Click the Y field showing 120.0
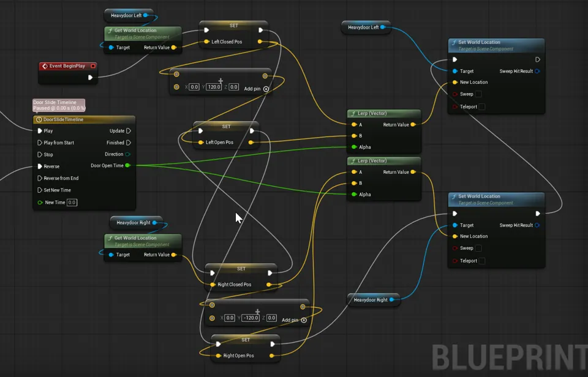The width and height of the screenshot is (588, 377). pyautogui.click(x=214, y=87)
